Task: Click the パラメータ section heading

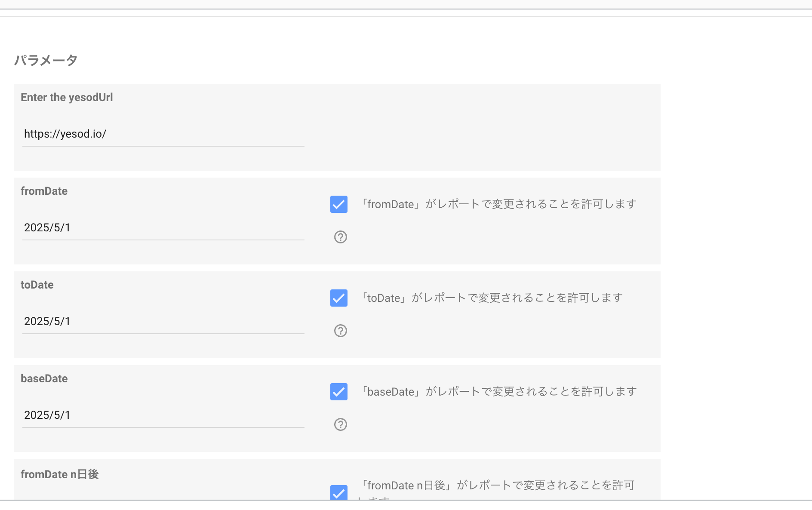Action: point(46,60)
